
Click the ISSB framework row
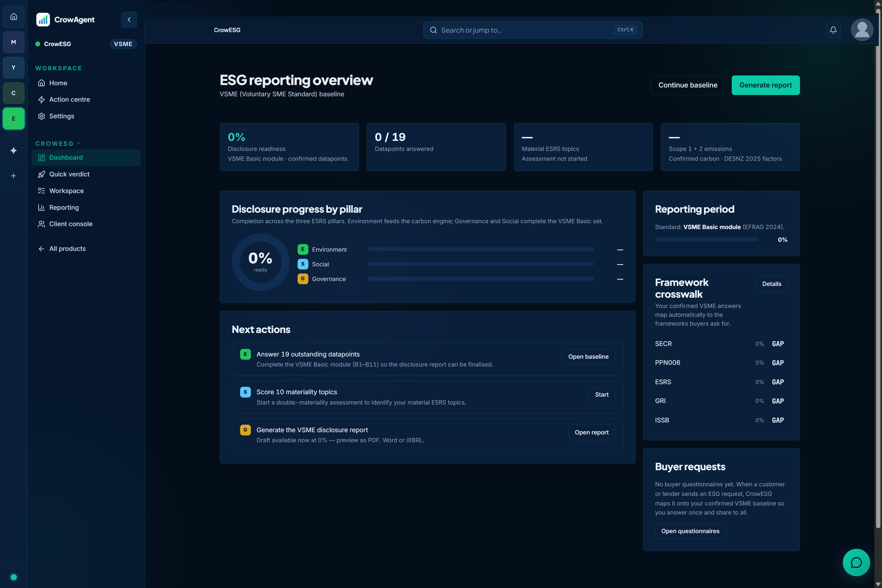click(721, 420)
